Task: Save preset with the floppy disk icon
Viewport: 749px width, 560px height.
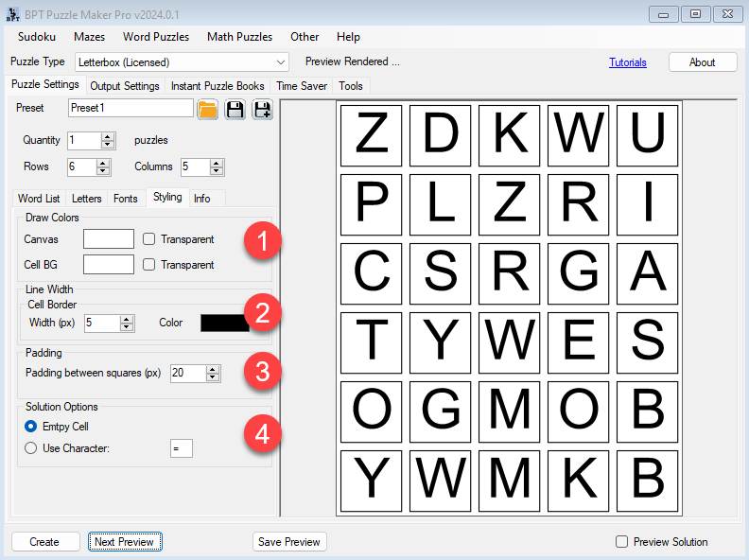Action: point(235,110)
